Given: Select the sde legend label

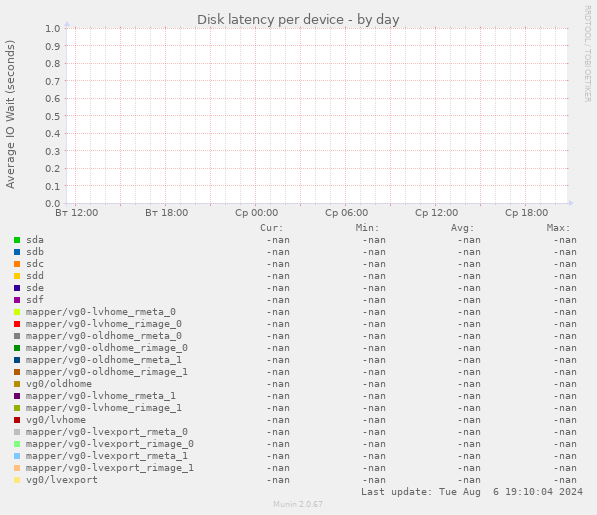Looking at the screenshot, I should [x=35, y=288].
